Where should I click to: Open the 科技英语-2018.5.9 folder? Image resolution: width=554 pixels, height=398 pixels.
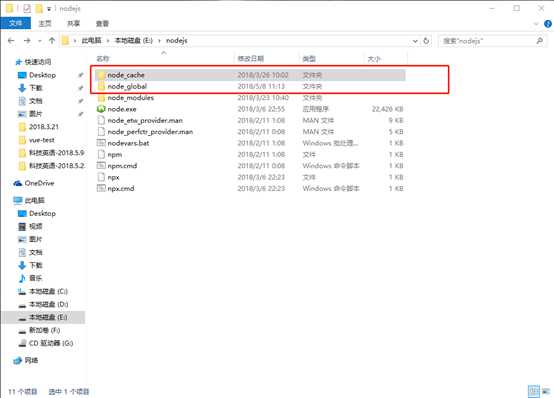coord(57,153)
